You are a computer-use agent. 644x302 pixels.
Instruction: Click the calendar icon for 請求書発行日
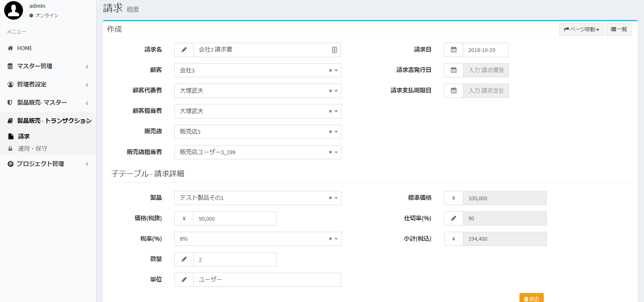(x=453, y=70)
